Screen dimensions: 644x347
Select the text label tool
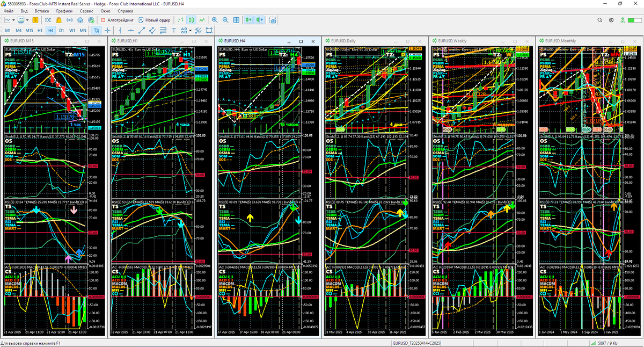(174, 31)
